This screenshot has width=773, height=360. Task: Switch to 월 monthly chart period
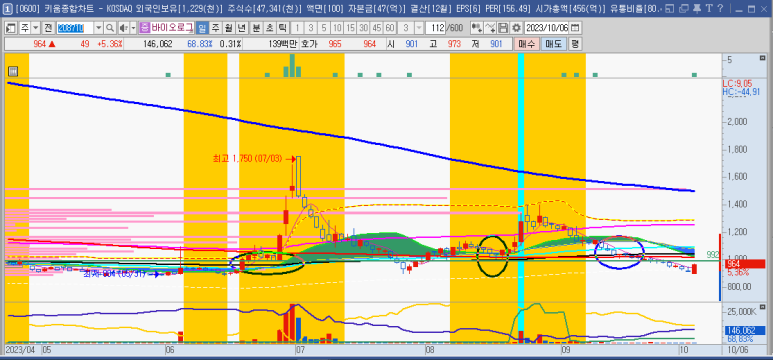click(x=229, y=28)
